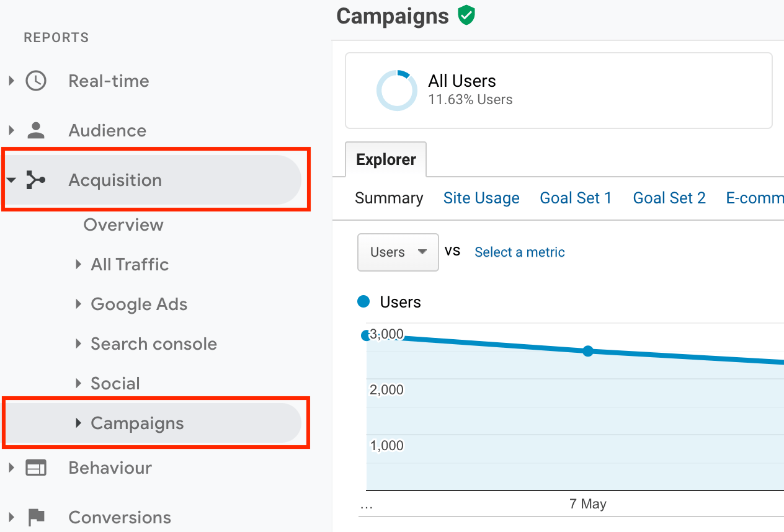
Task: Open the Search console reports
Action: [x=154, y=344]
